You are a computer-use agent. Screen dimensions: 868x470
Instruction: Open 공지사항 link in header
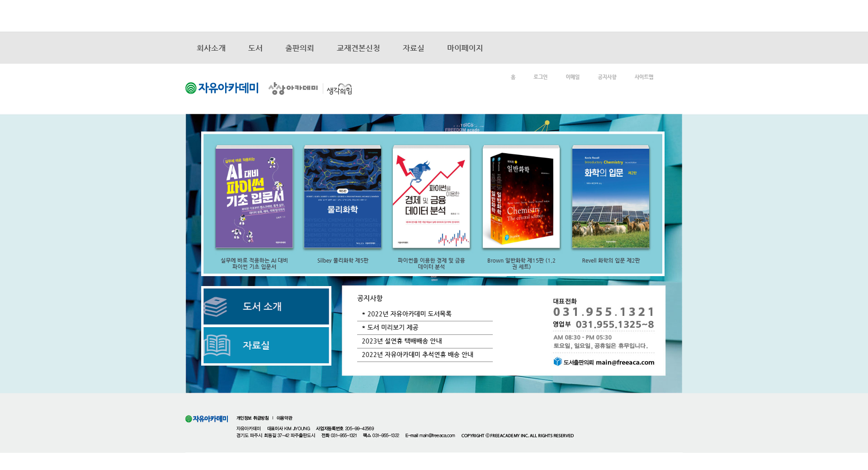607,77
